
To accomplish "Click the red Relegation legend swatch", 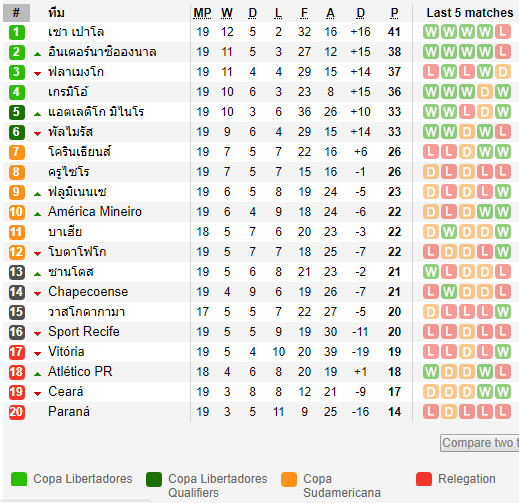I will point(424,479).
